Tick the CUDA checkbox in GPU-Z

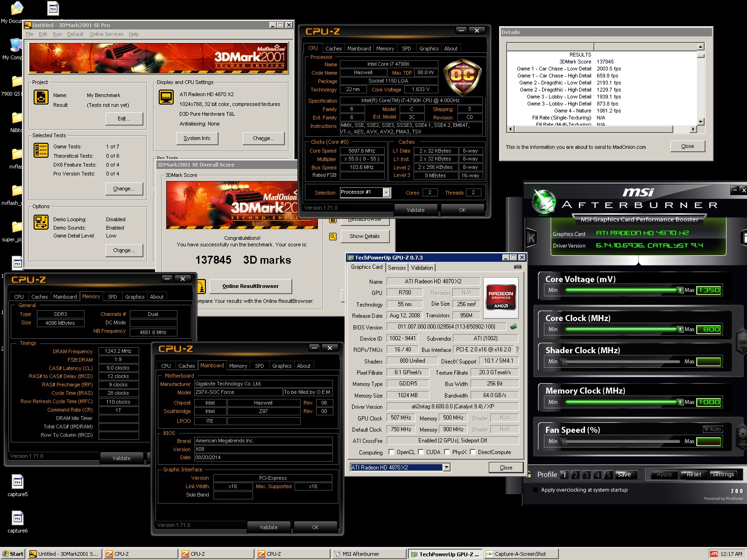coord(421,452)
